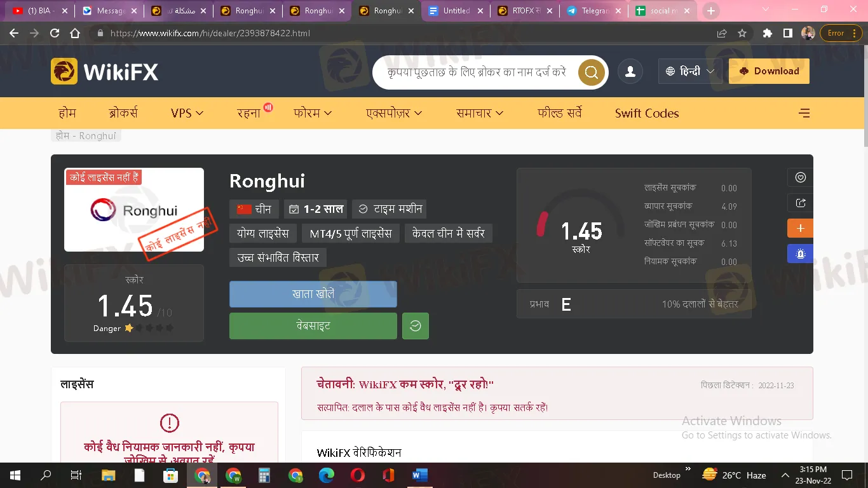Click the broker name search field
Viewport: 868px width, 488px height.
click(477, 72)
